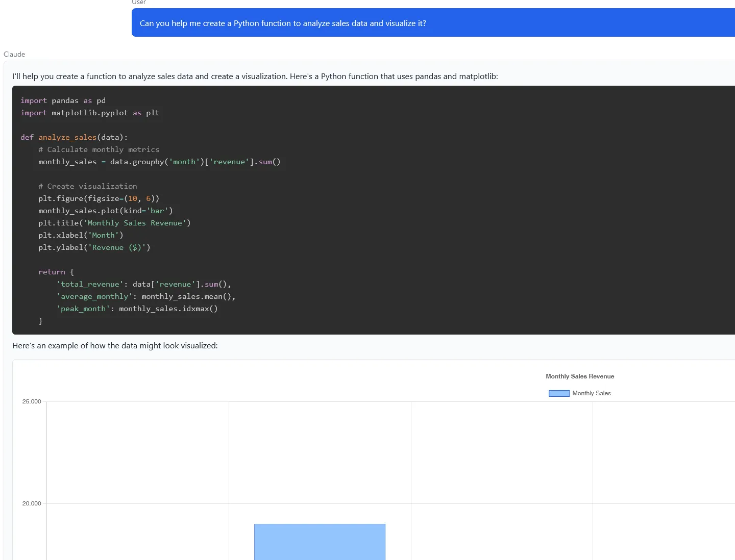735x560 pixels.
Task: Click the chart title 'Monthly Sales Revenue'
Action: (580, 376)
